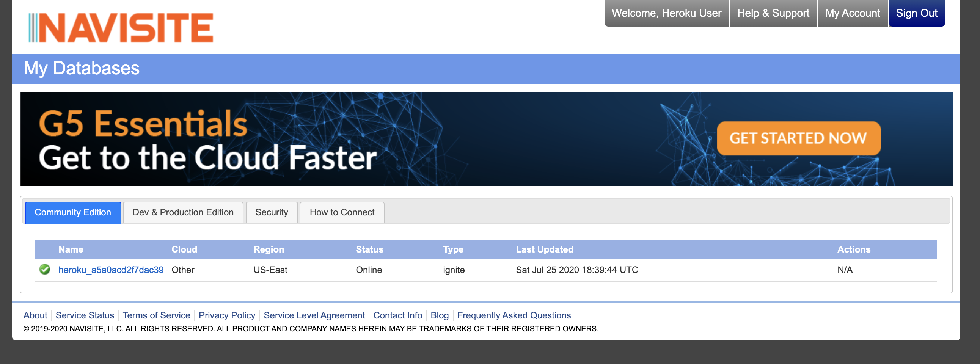Click the Navisite logo
The height and width of the screenshot is (364, 980).
tap(121, 27)
